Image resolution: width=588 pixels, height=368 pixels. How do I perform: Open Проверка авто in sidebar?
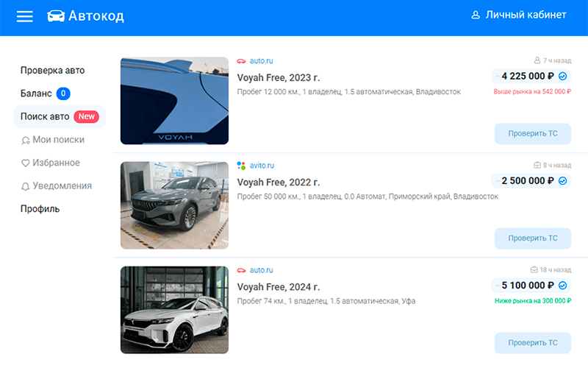[52, 70]
